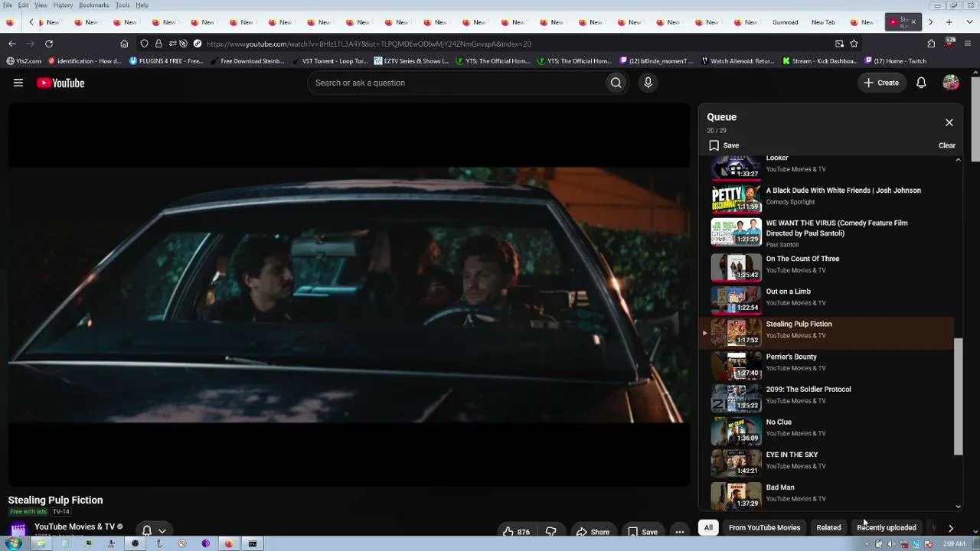Open the Bookmarks menu

[93, 5]
